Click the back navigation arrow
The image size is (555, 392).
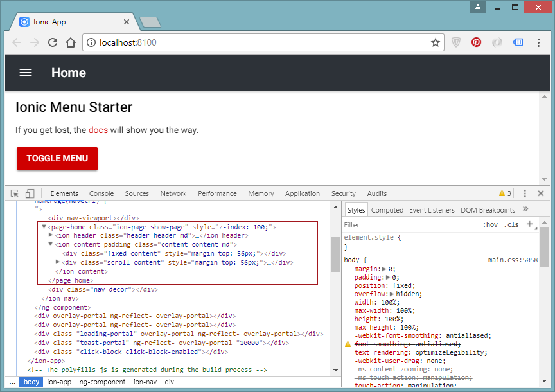[x=17, y=42]
